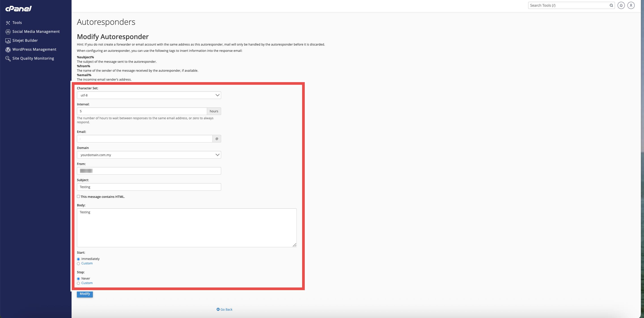Select the Custom stop radio button
This screenshot has width=644, height=318.
pyautogui.click(x=78, y=283)
